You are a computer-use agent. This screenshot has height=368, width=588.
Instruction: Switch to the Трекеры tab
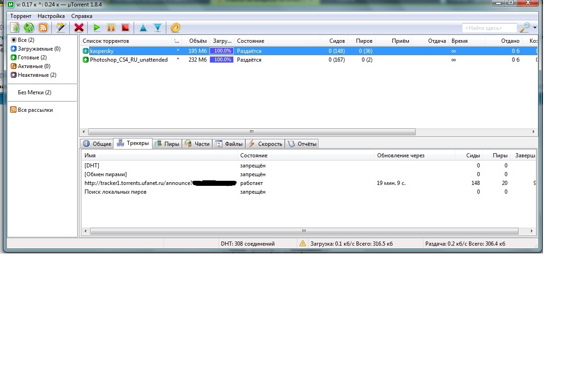(x=133, y=143)
